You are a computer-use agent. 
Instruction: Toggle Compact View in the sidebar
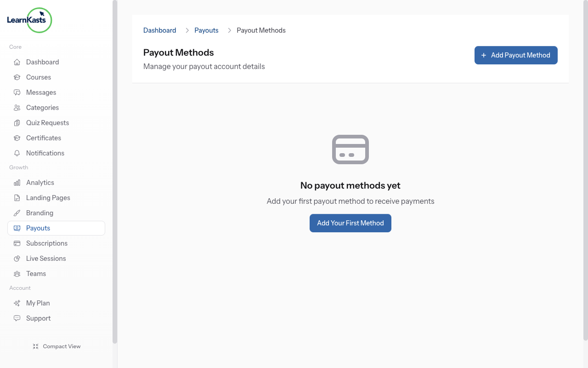[x=57, y=346]
